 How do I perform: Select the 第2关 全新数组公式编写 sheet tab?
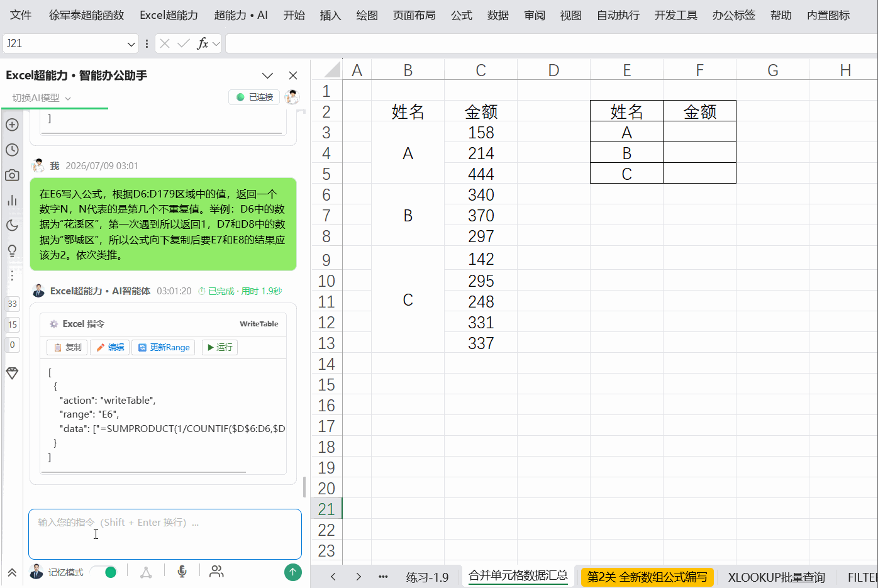[647, 577]
